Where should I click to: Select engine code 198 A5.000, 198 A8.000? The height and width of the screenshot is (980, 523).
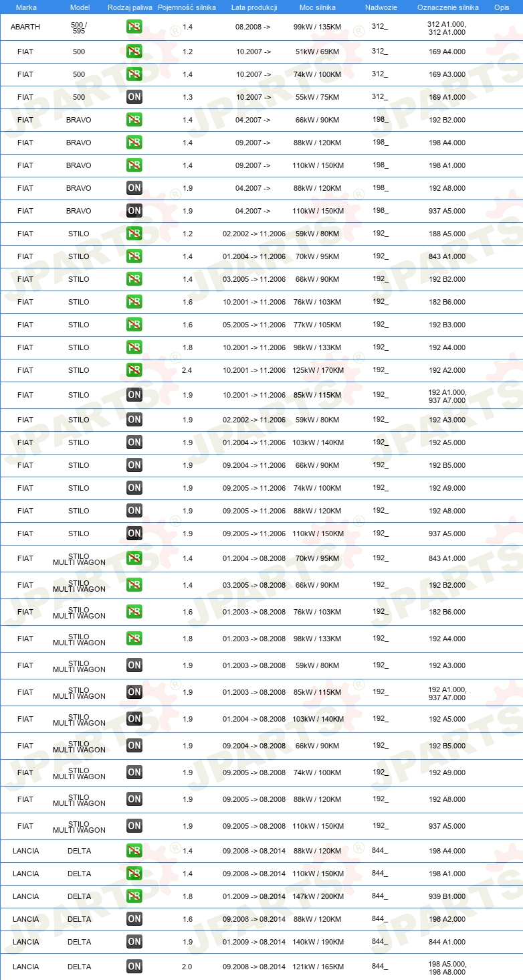click(x=447, y=967)
